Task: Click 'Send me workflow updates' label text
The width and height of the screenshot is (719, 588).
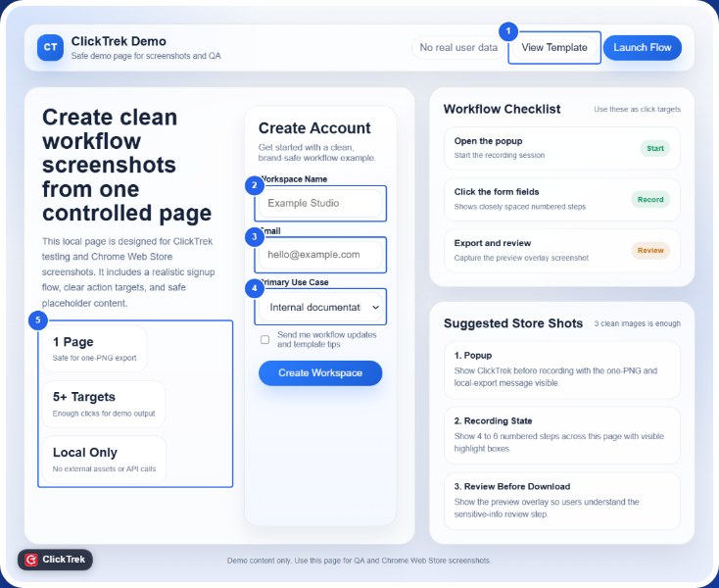Action: (x=326, y=339)
